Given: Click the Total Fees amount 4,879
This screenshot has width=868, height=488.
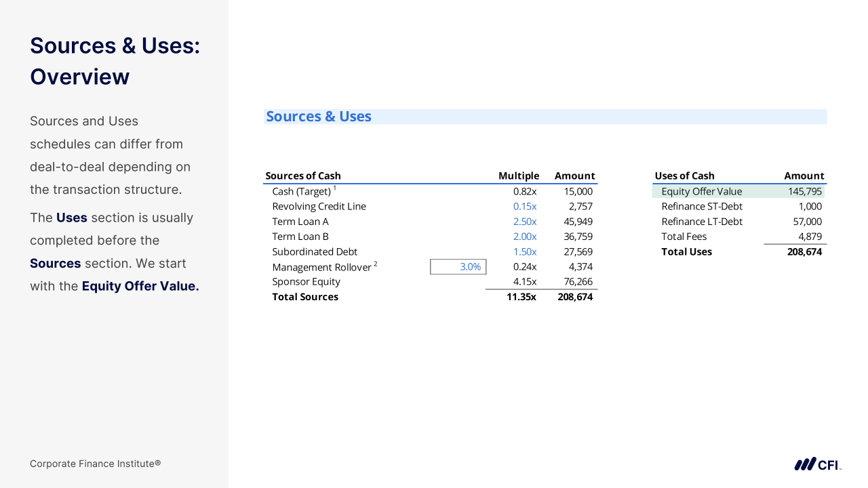Looking at the screenshot, I should (810, 237).
